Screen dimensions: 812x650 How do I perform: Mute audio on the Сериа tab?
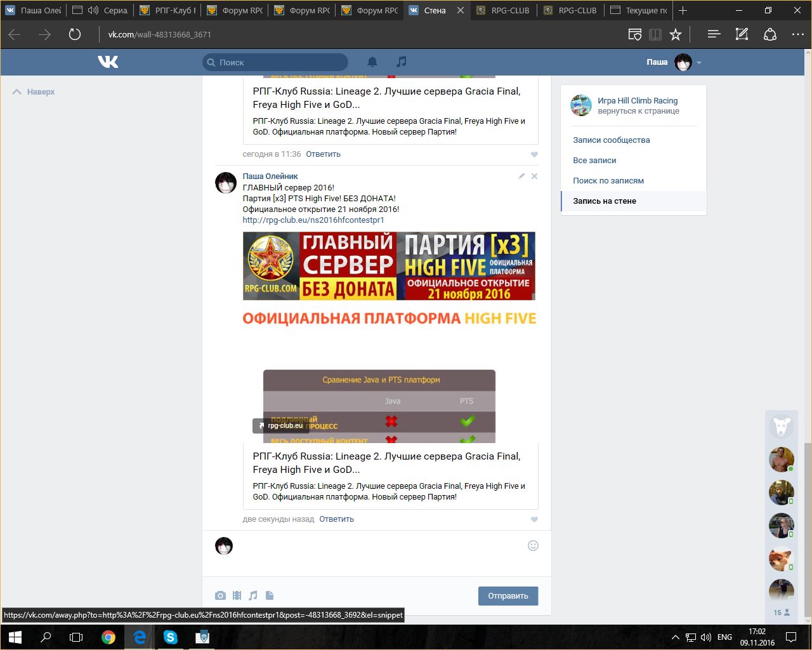click(x=93, y=10)
